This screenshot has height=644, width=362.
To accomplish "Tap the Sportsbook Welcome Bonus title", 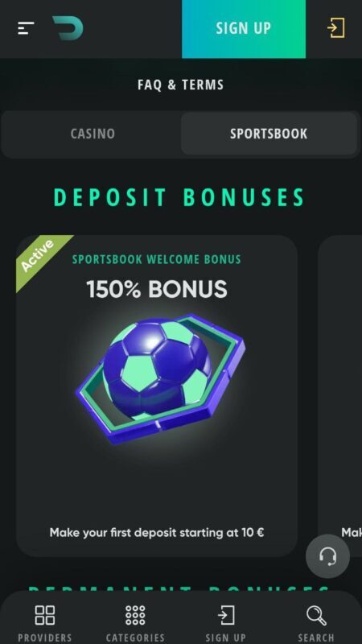I will pos(157,259).
